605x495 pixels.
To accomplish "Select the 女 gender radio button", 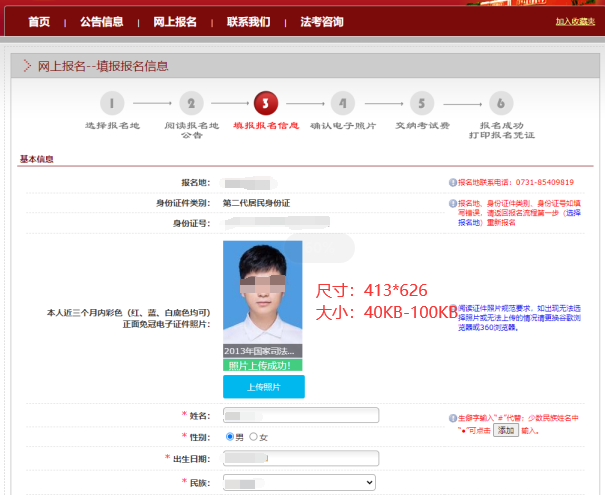I will [253, 437].
